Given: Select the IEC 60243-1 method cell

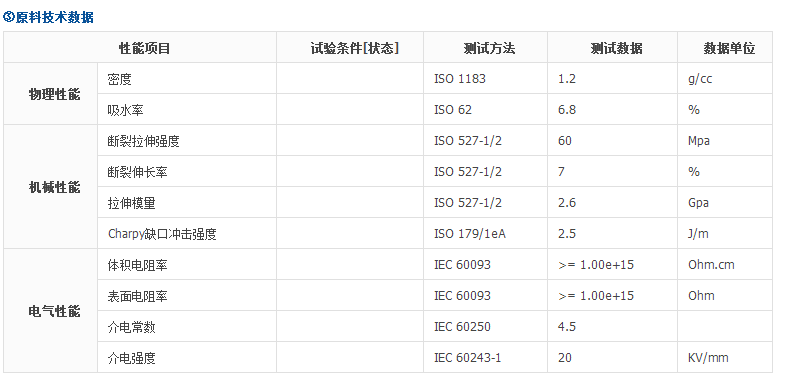Looking at the screenshot, I should (x=485, y=357).
